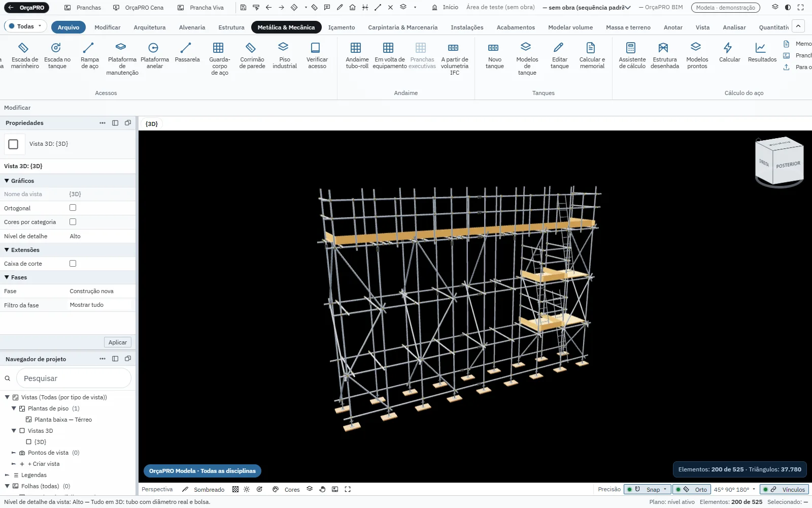The image size is (812, 508).
Task: Enable Cores por categoria checkbox
Action: click(73, 222)
